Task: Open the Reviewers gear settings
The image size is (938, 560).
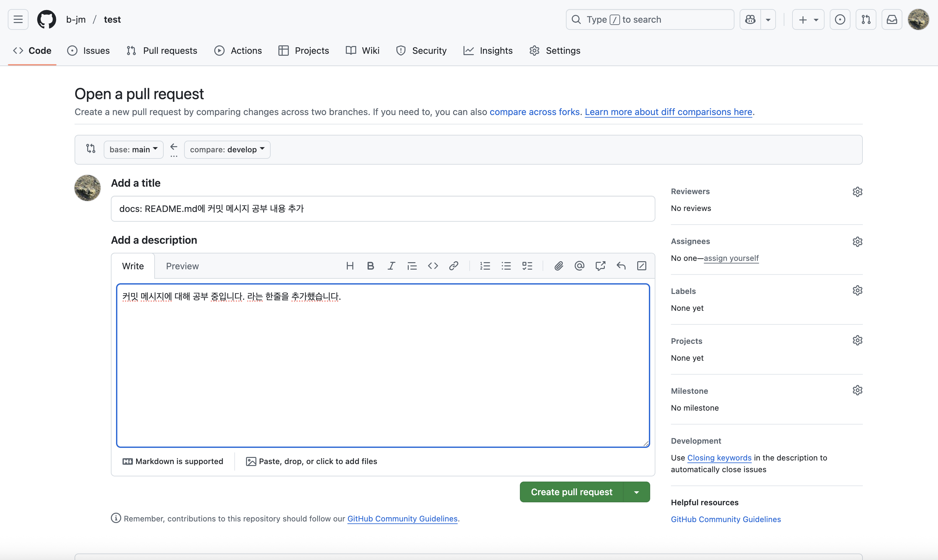Action: [857, 192]
